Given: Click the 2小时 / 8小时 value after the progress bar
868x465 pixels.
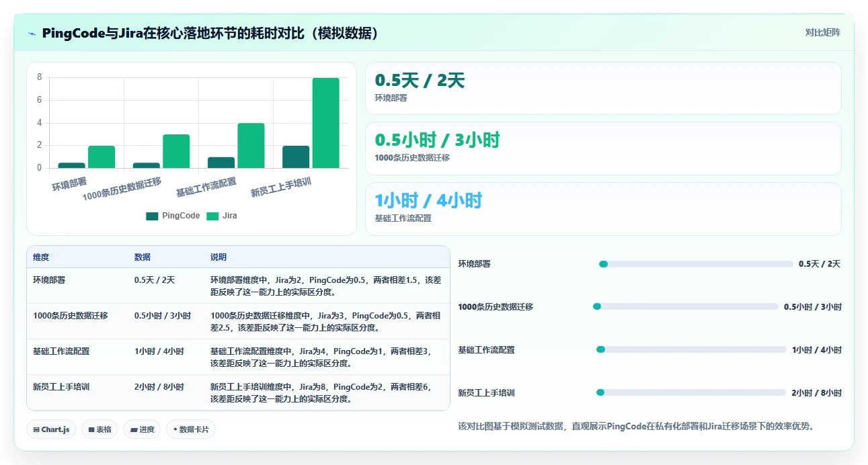Looking at the screenshot, I should point(816,393).
